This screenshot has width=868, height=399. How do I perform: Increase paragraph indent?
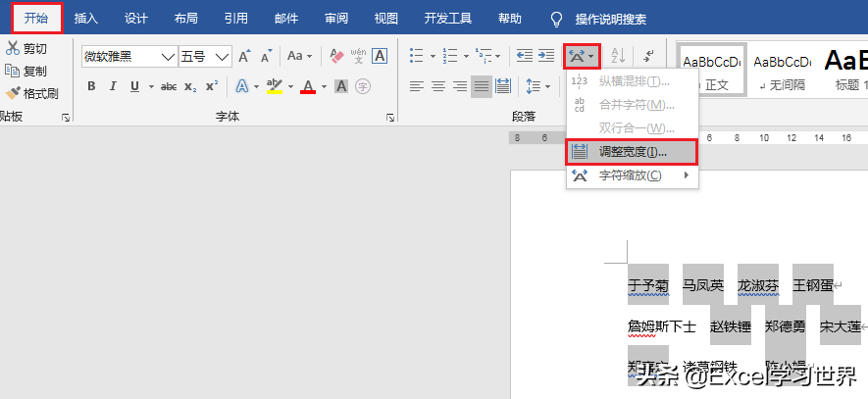(x=546, y=56)
